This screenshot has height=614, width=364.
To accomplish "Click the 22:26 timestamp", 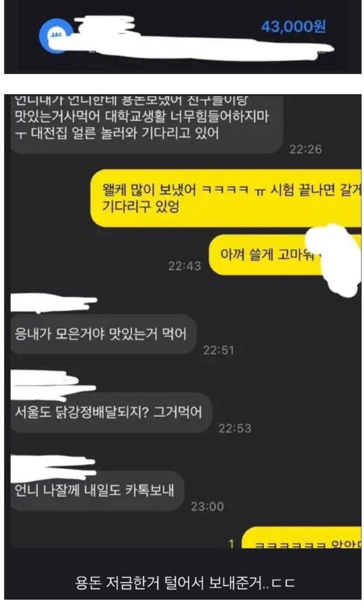I will tap(305, 149).
